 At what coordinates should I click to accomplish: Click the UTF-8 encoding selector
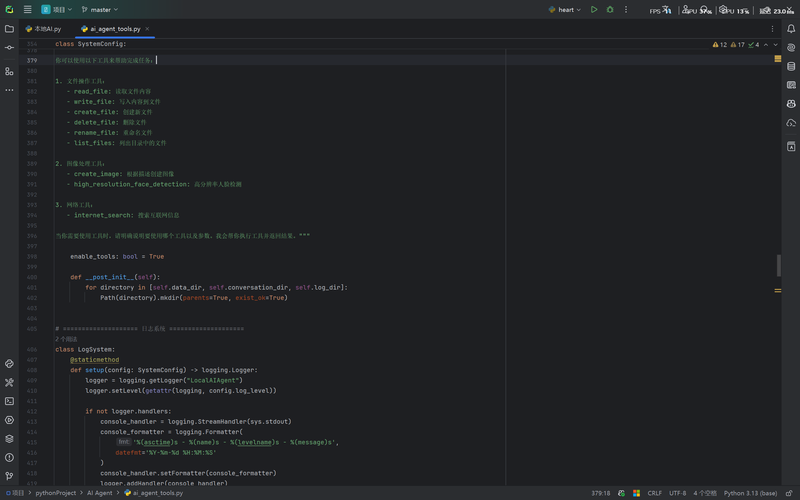tap(677, 493)
